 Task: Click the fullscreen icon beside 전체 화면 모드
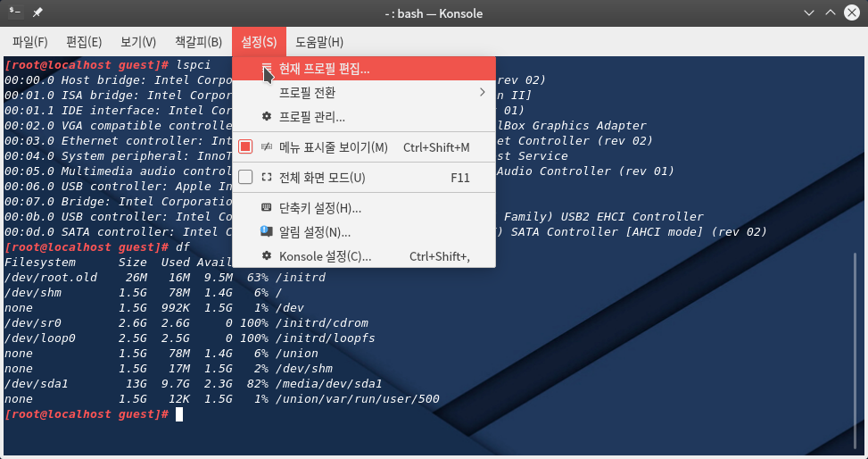pos(266,178)
